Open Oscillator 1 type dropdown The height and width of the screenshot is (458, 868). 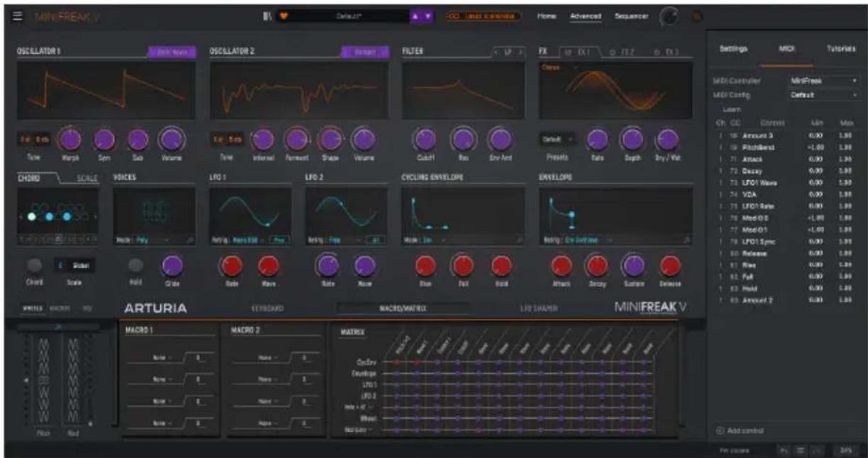coord(171,52)
